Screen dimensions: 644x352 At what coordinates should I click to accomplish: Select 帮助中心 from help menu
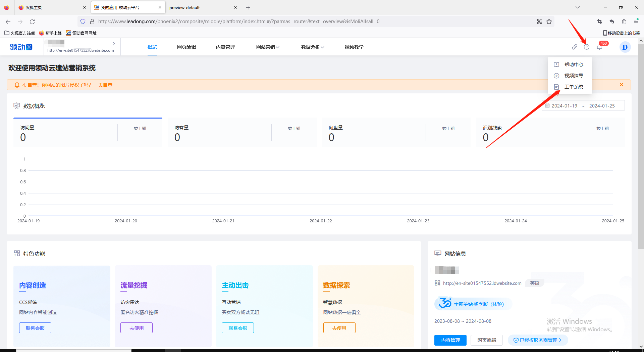574,64
